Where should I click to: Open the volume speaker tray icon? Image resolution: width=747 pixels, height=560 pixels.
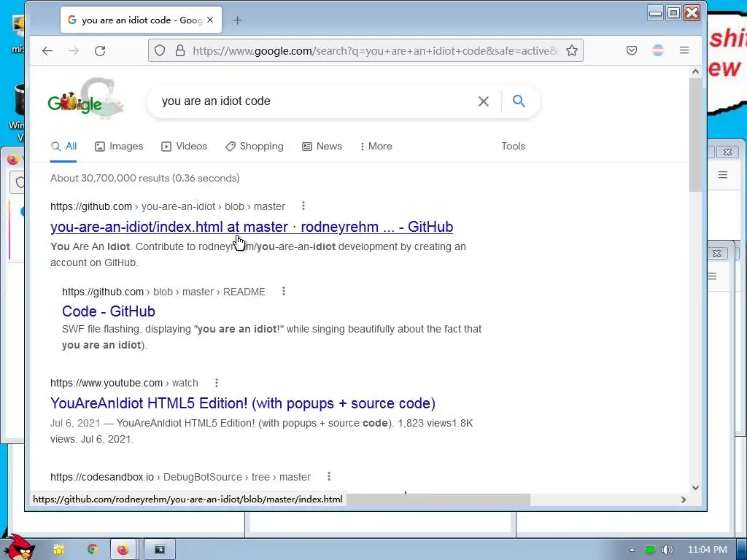click(667, 550)
